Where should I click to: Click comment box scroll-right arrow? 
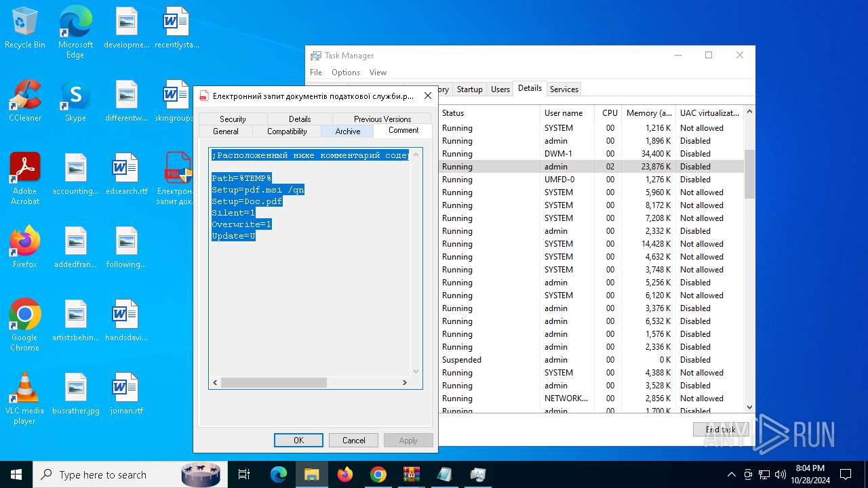(x=405, y=383)
